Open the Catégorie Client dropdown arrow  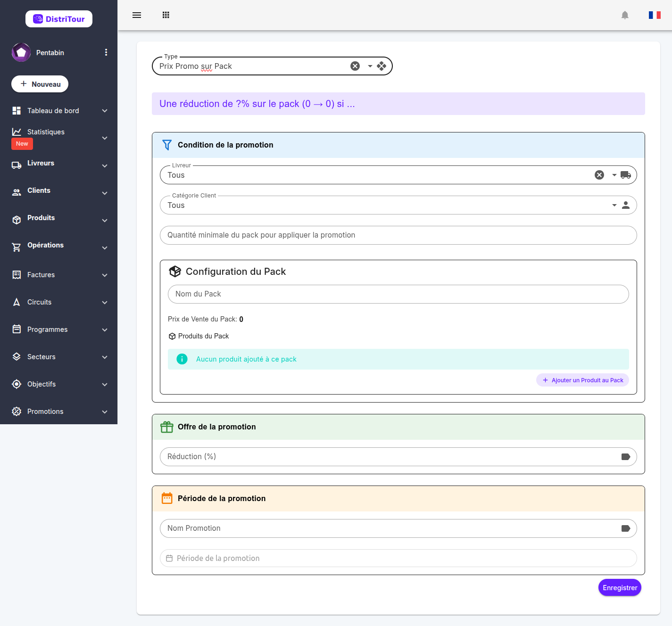[x=614, y=205]
